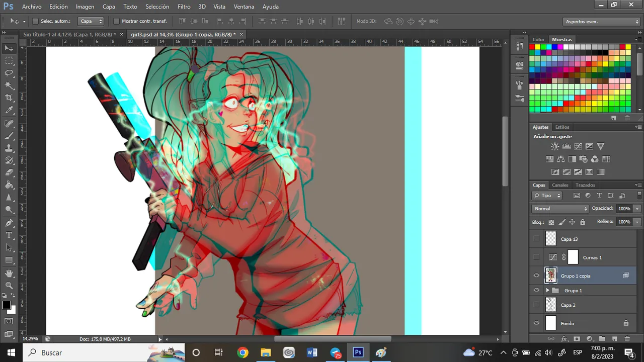Screen dimensions: 644x362
Task: Create a new group folder icon
Action: [x=602, y=339]
